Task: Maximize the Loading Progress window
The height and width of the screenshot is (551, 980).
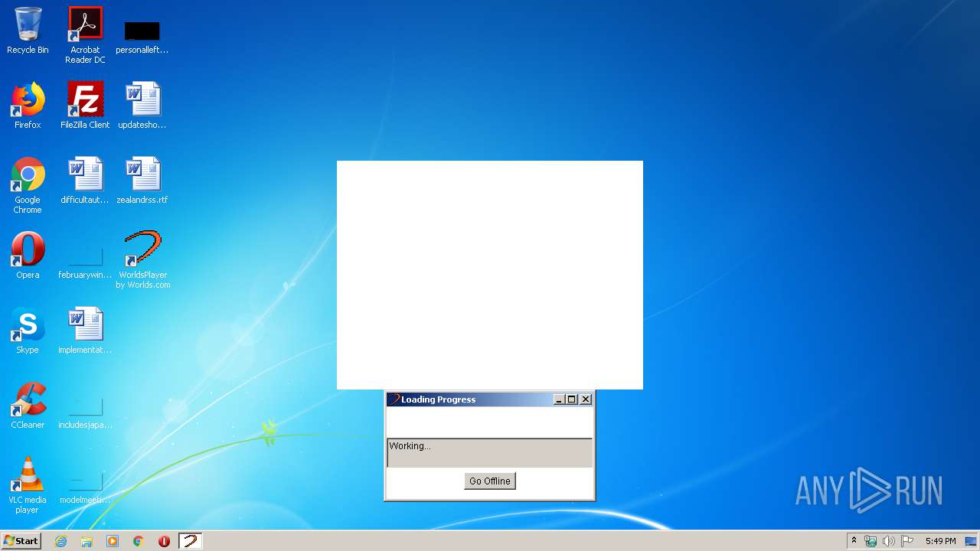Action: (x=571, y=399)
